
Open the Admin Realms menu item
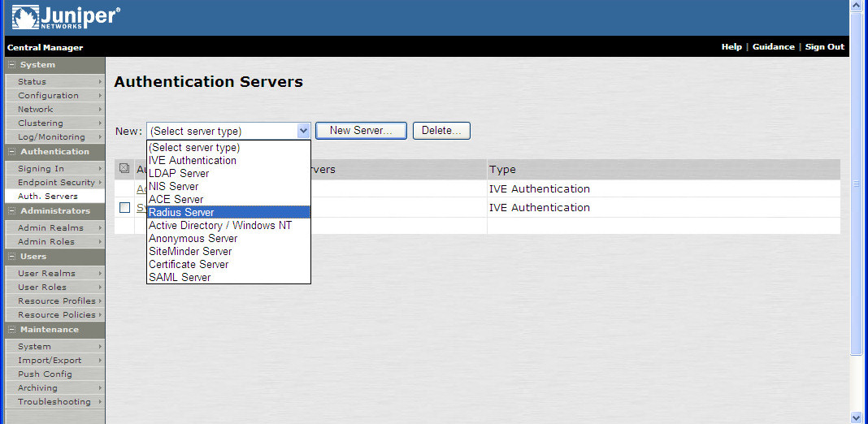click(54, 227)
